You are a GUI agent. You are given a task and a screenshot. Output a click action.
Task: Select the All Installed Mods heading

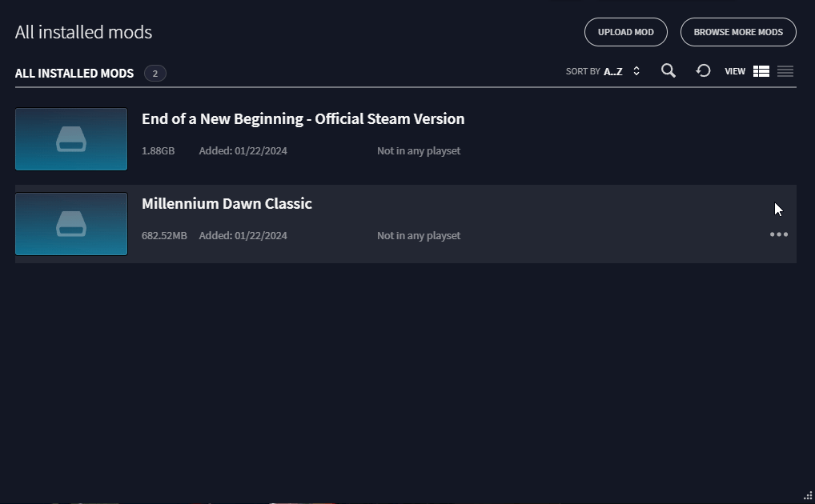coord(74,73)
